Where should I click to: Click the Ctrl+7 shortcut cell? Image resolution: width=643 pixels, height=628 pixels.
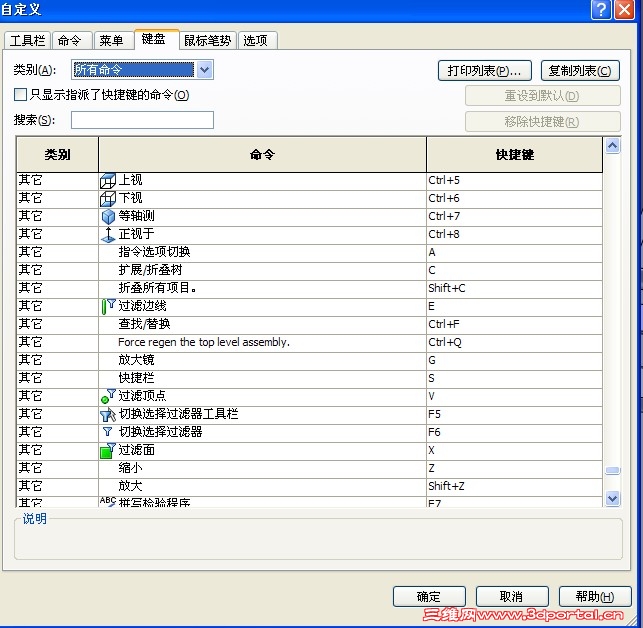pos(515,217)
